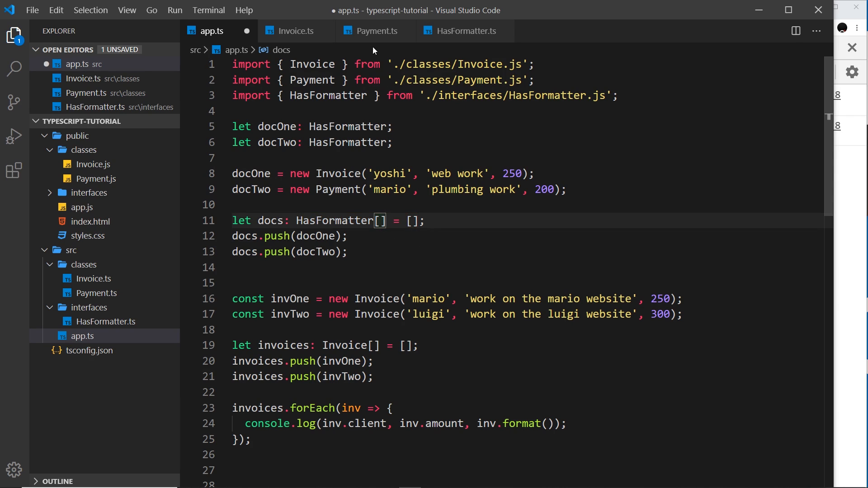Expand the interfaces folder under public
The width and height of the screenshot is (868, 488).
pyautogui.click(x=50, y=193)
